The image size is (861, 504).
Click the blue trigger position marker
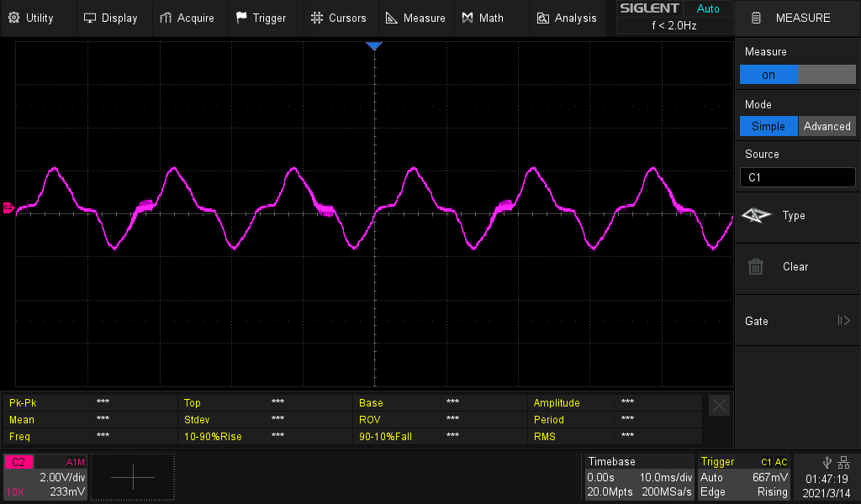coord(374,46)
